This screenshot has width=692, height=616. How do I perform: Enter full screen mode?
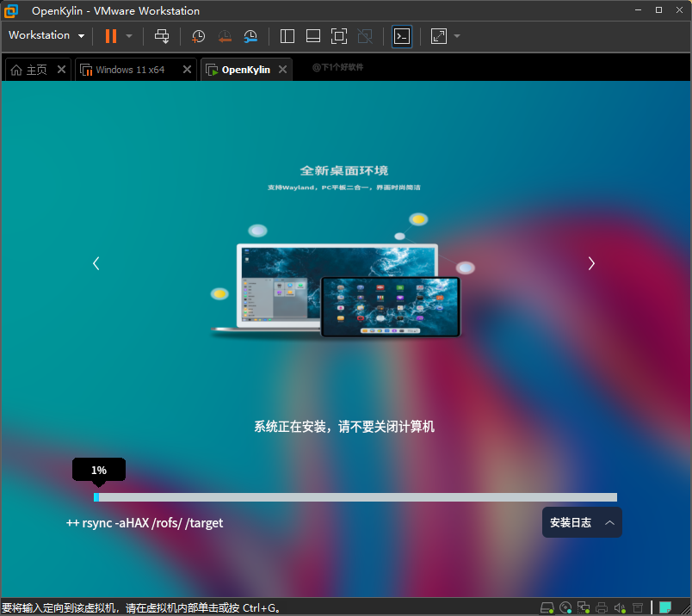click(339, 36)
